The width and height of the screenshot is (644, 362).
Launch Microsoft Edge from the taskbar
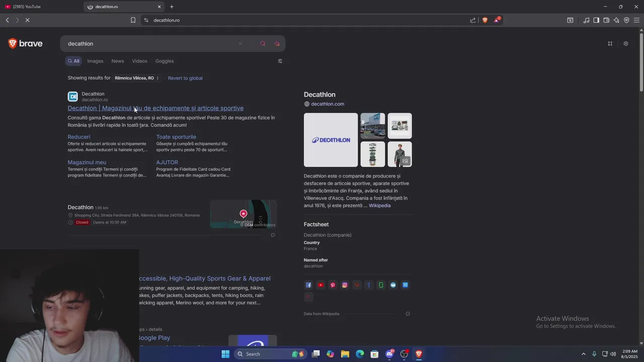(360, 354)
